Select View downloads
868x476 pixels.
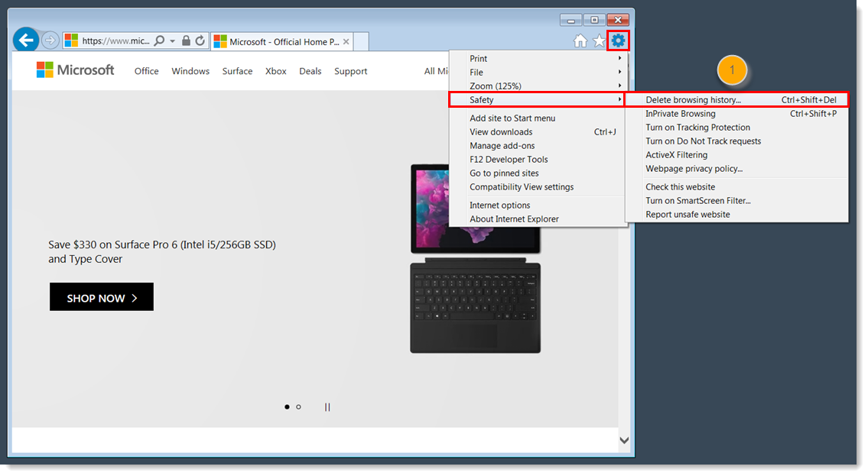[x=538, y=132]
